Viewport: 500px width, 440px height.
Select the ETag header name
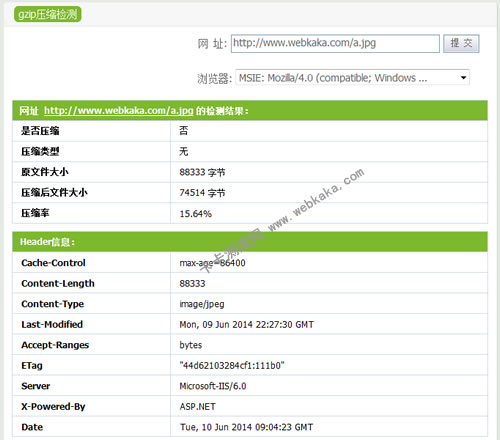pos(32,366)
